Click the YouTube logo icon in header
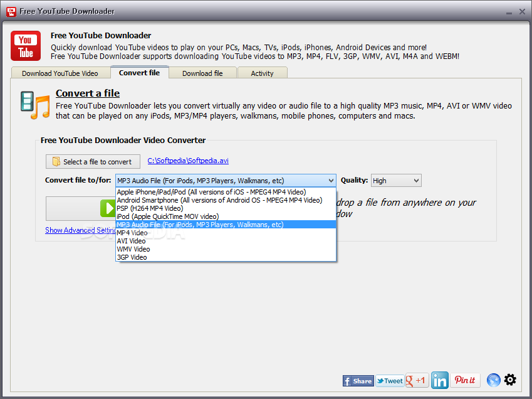The width and height of the screenshot is (532, 399). coord(26,46)
